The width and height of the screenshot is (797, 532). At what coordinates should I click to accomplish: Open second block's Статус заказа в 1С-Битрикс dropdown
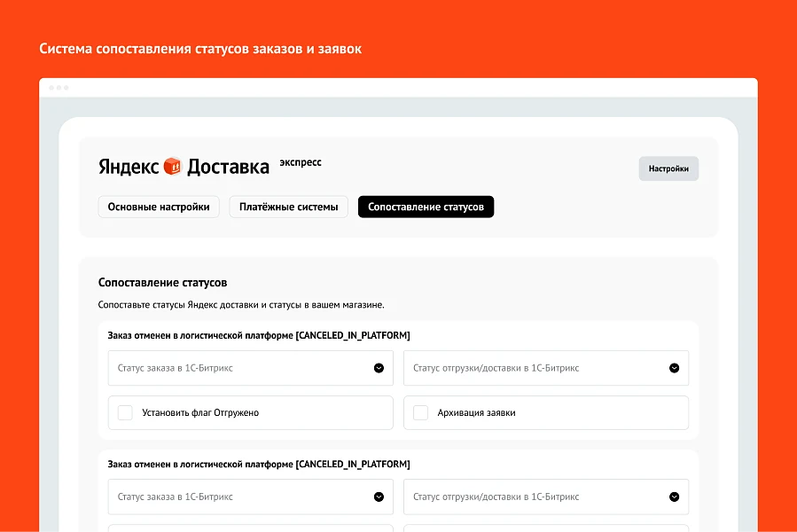tap(251, 497)
